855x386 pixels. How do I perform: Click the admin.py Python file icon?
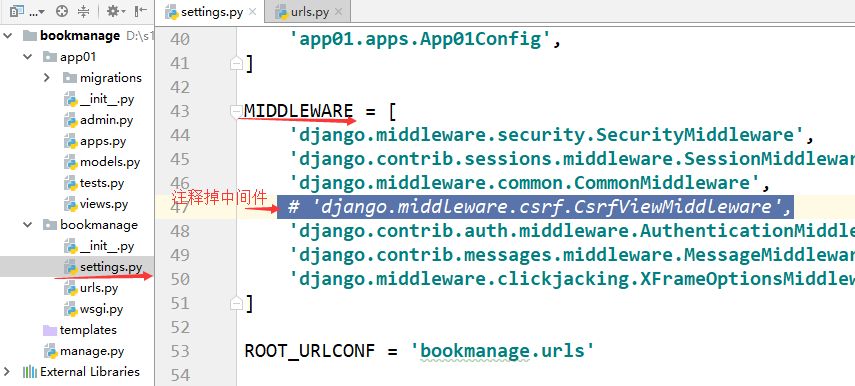pos(70,120)
